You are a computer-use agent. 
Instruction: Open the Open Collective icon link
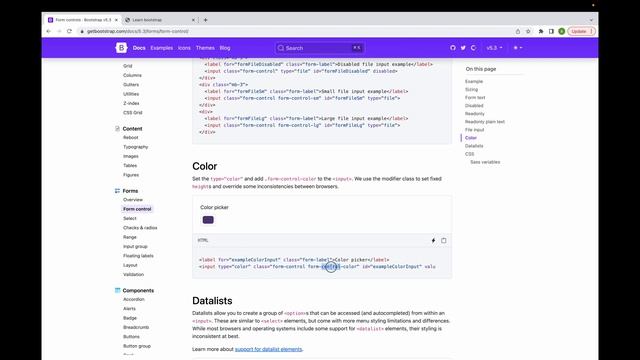[473, 48]
